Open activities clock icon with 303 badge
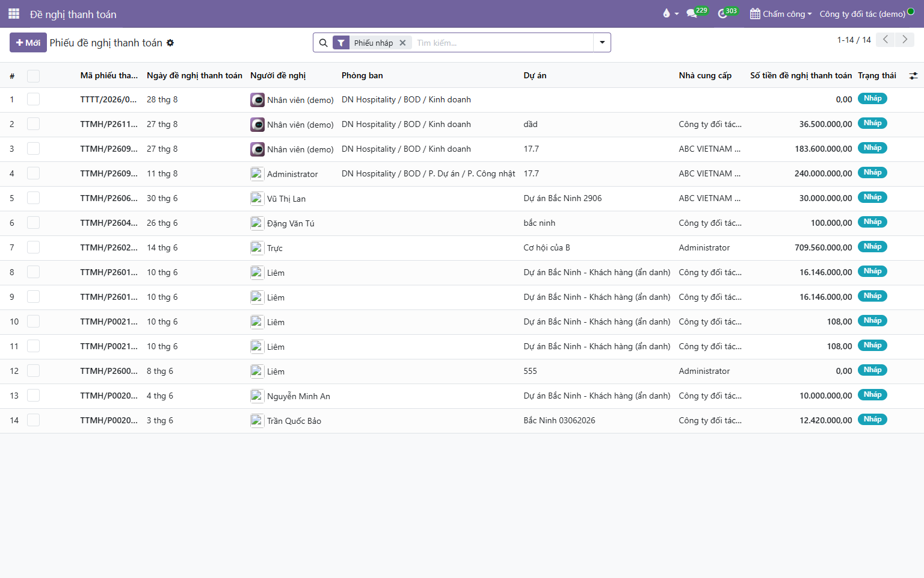Image resolution: width=924 pixels, height=578 pixels. [x=727, y=13]
